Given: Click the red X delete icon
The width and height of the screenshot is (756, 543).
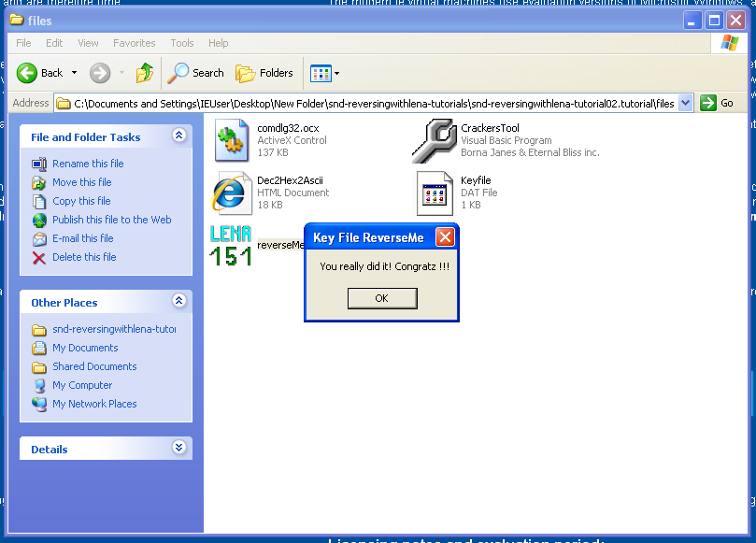Looking at the screenshot, I should (39, 258).
